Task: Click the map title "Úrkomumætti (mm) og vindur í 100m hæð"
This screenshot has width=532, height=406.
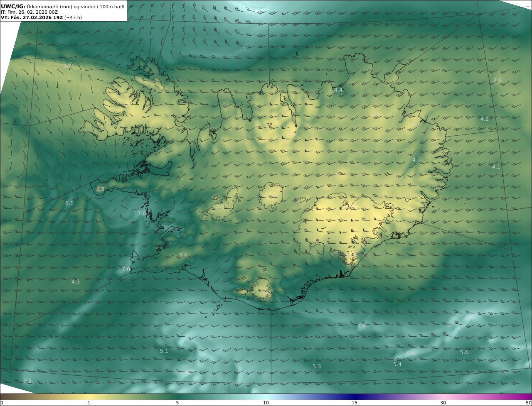Action: point(75,6)
